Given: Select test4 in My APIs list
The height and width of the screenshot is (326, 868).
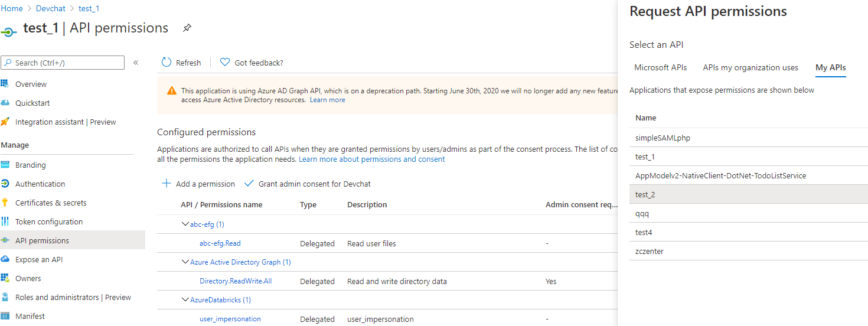Looking at the screenshot, I should click(x=749, y=232).
